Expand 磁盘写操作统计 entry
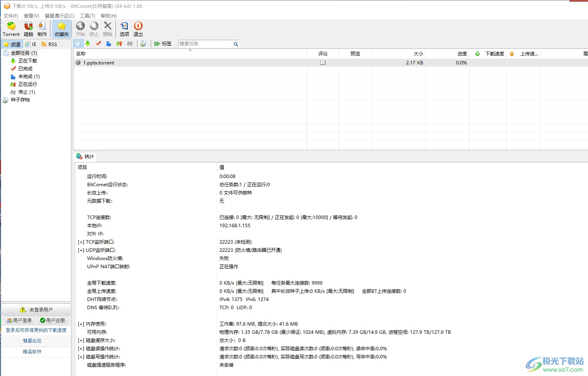 click(x=81, y=357)
